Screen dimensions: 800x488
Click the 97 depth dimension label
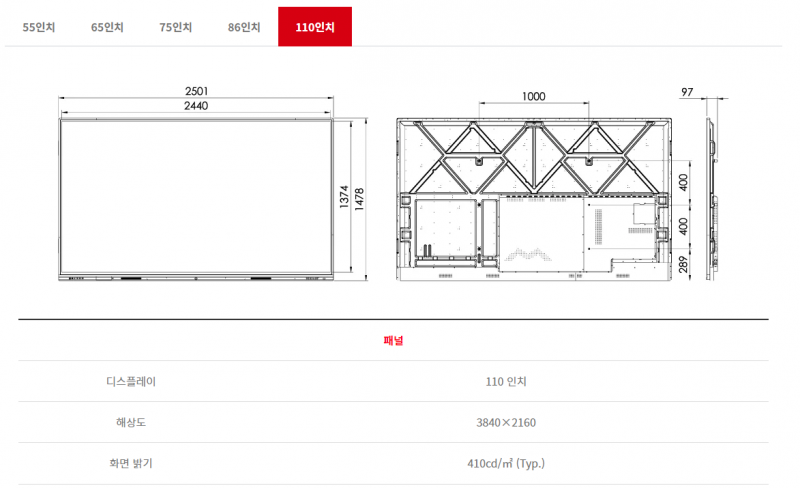[687, 92]
